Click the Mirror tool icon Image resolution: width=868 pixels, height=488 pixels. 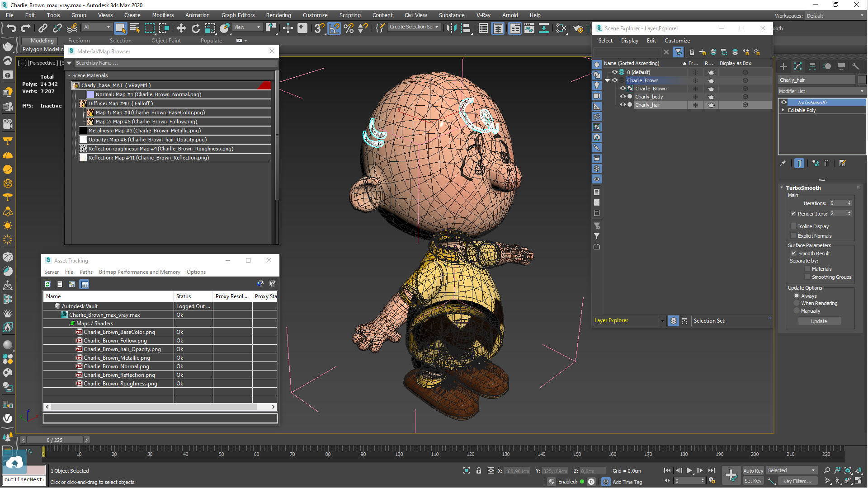(451, 28)
